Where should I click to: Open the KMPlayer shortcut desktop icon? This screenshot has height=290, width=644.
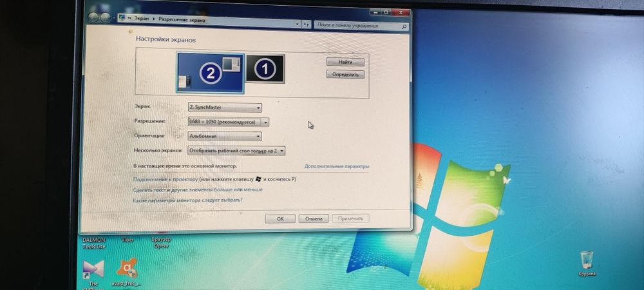pos(93,275)
